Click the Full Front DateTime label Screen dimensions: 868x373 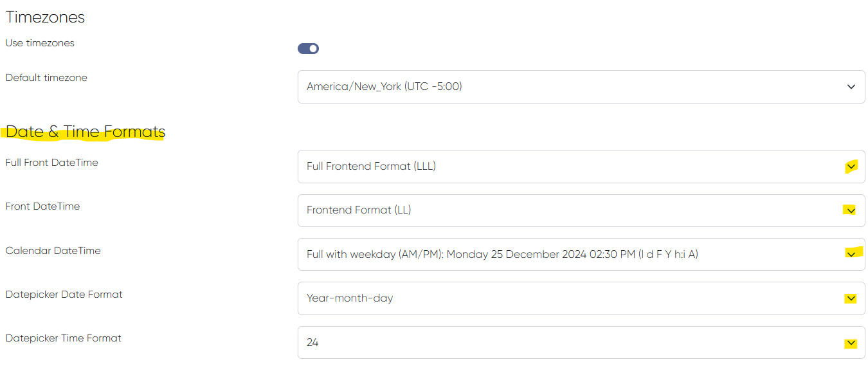52,163
